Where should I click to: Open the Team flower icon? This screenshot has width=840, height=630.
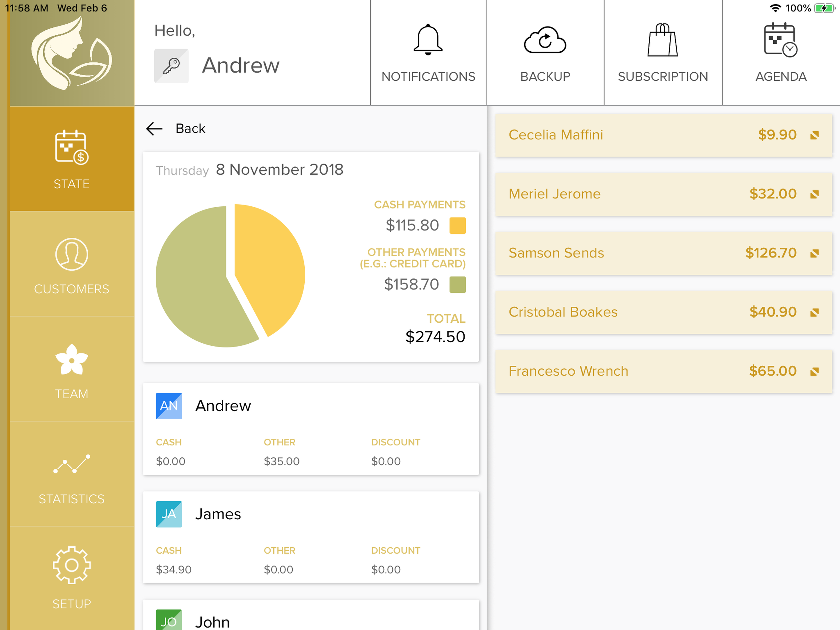point(71,359)
